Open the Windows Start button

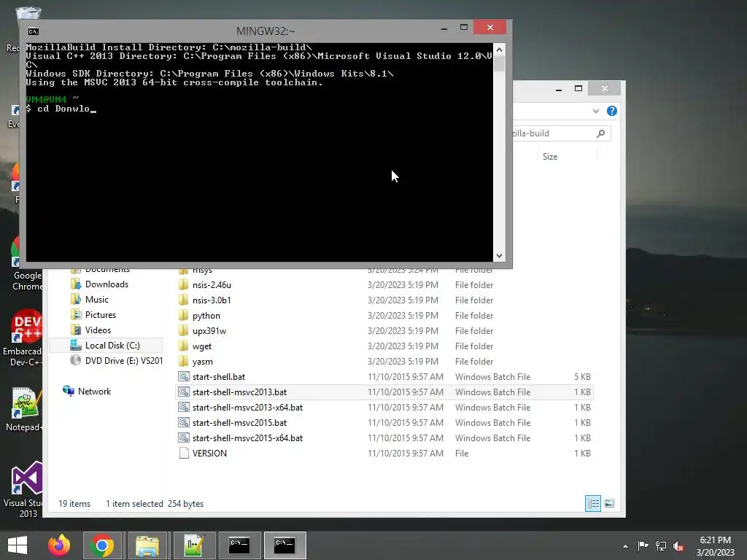click(18, 545)
